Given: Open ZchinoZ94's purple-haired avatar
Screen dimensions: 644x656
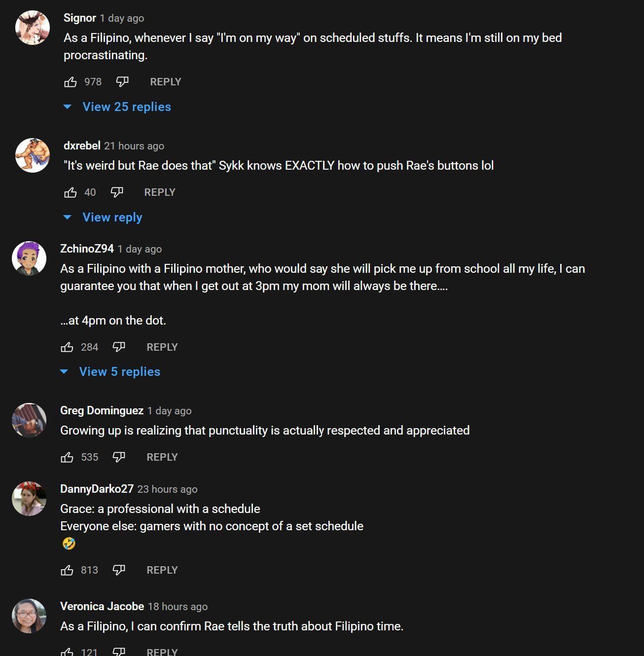Looking at the screenshot, I should [x=29, y=258].
